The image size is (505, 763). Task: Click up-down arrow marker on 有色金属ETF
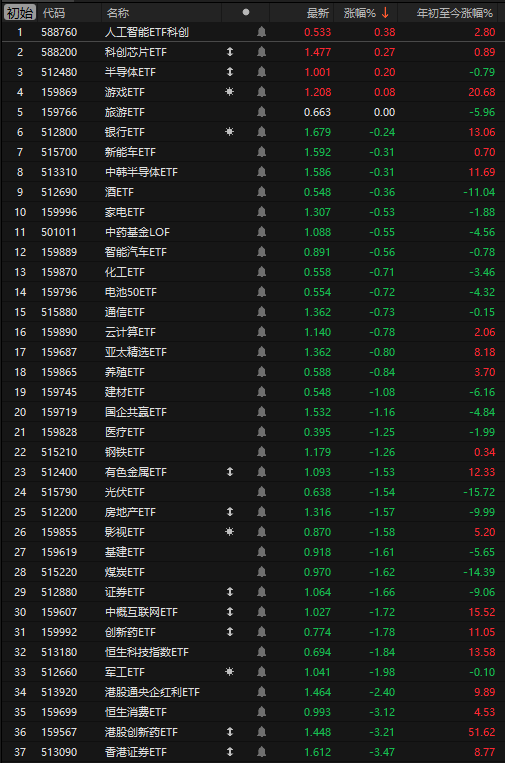pos(230,472)
